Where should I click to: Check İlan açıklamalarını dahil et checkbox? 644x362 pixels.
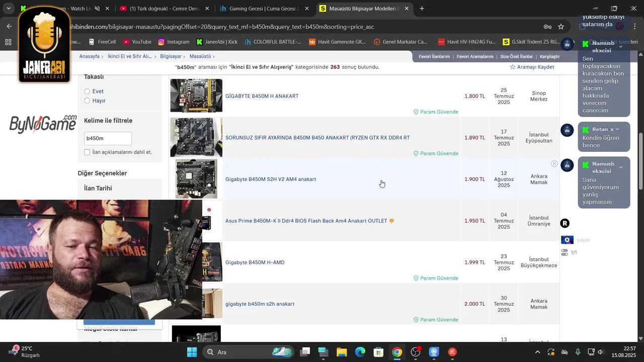(87, 152)
